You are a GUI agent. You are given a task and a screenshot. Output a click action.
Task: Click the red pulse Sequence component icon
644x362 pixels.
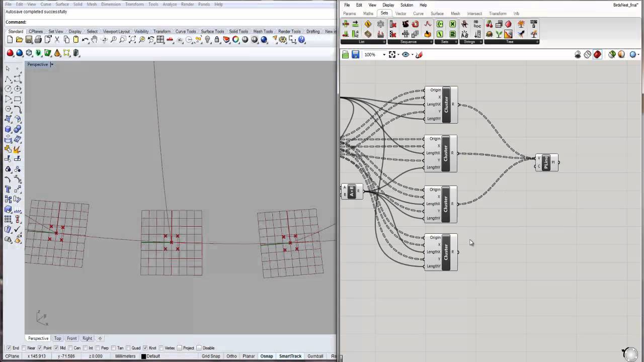coord(428,24)
